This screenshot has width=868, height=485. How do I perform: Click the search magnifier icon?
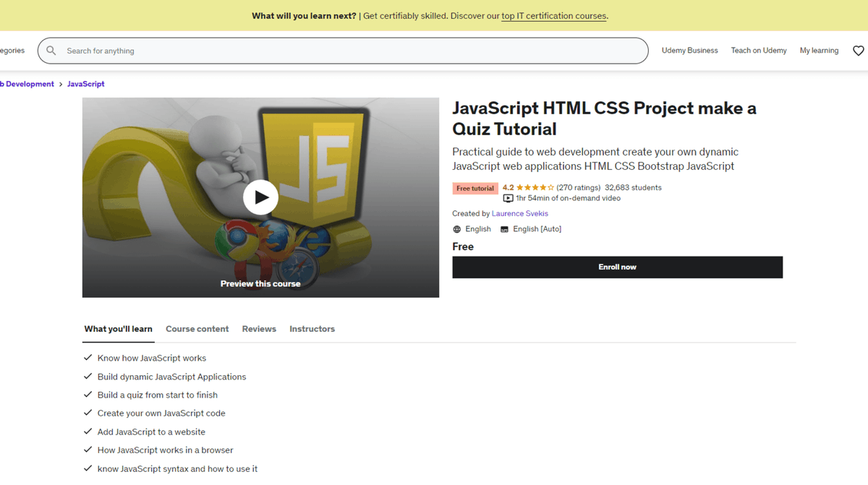[x=51, y=51]
